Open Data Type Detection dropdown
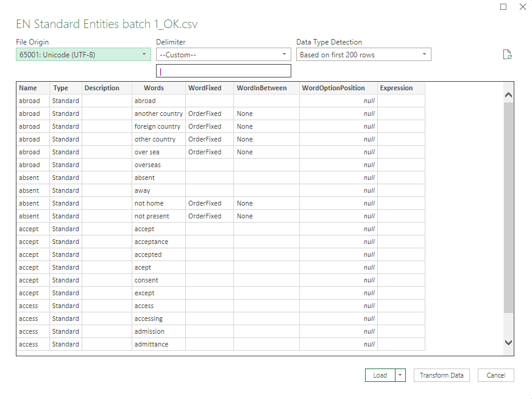The width and height of the screenshot is (532, 399). pos(363,54)
